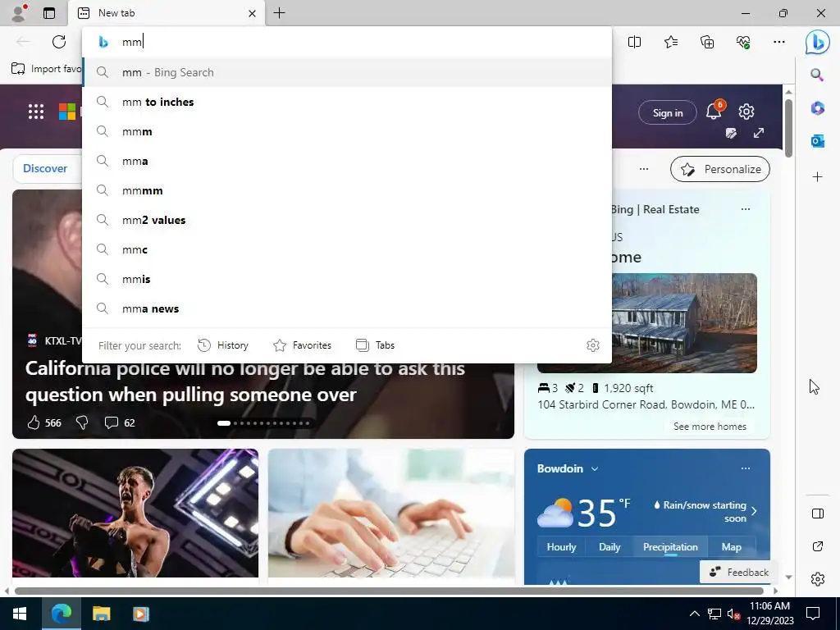Open the Outlook sidebar icon

click(x=817, y=141)
